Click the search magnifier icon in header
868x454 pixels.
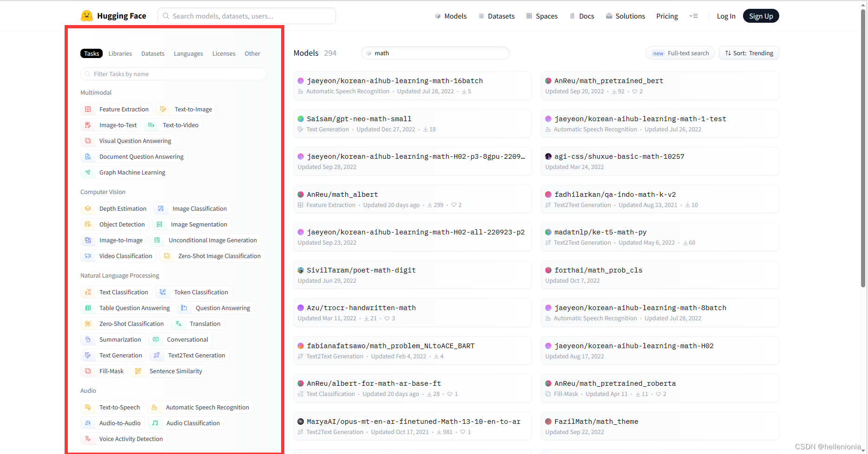pos(166,16)
